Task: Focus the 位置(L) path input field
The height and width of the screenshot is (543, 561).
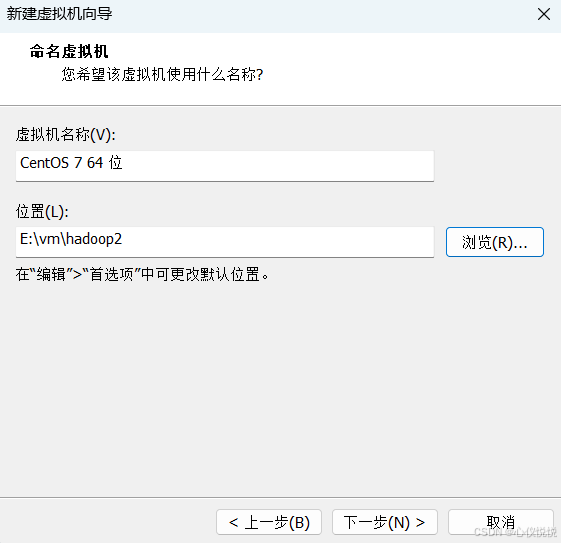Action: click(x=225, y=242)
